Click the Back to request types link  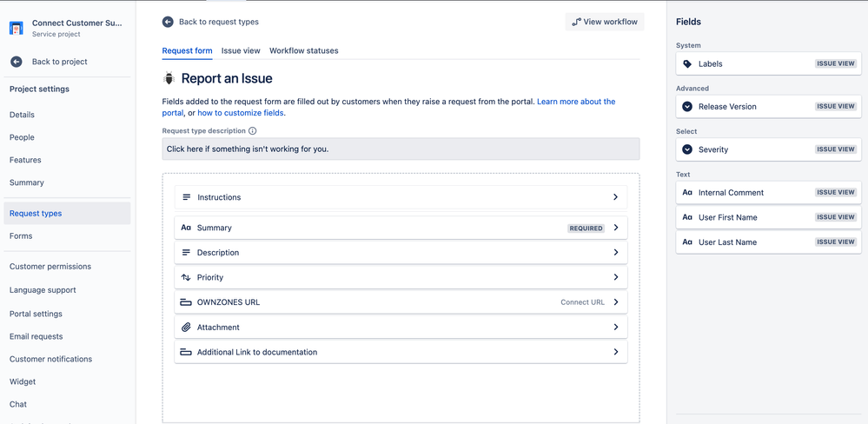pos(219,22)
